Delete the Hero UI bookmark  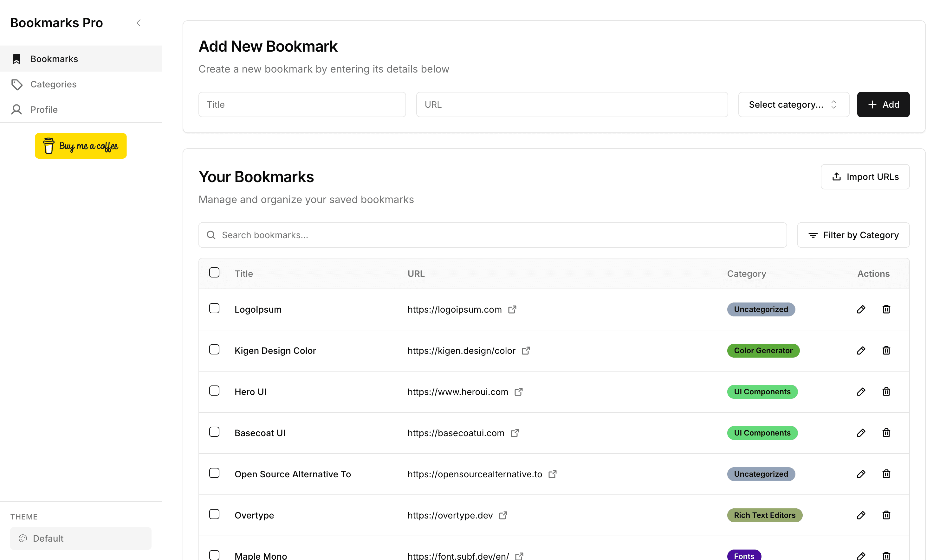886,392
